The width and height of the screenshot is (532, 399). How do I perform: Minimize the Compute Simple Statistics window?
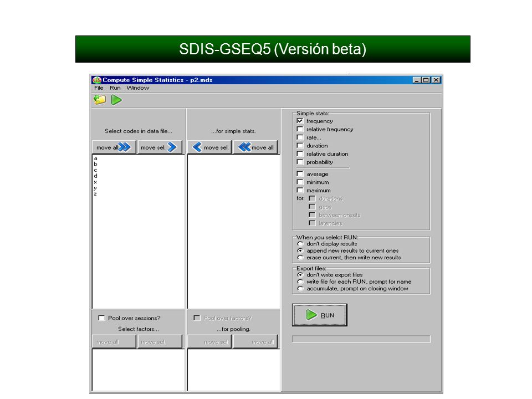click(x=417, y=80)
